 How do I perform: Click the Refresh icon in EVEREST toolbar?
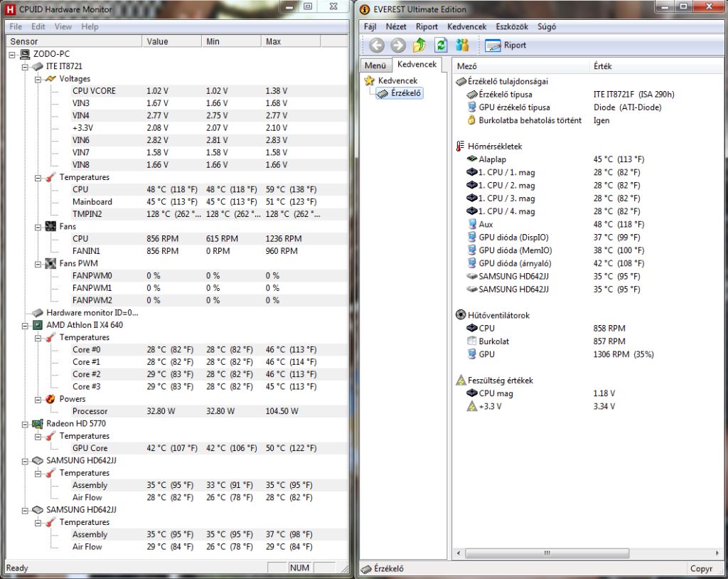click(441, 45)
